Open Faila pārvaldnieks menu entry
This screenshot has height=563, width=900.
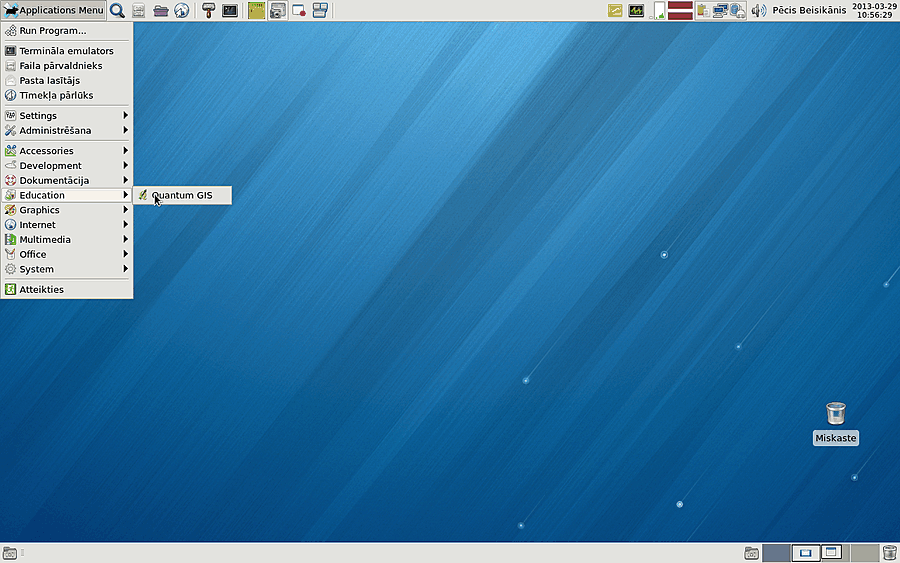pyautogui.click(x=67, y=65)
